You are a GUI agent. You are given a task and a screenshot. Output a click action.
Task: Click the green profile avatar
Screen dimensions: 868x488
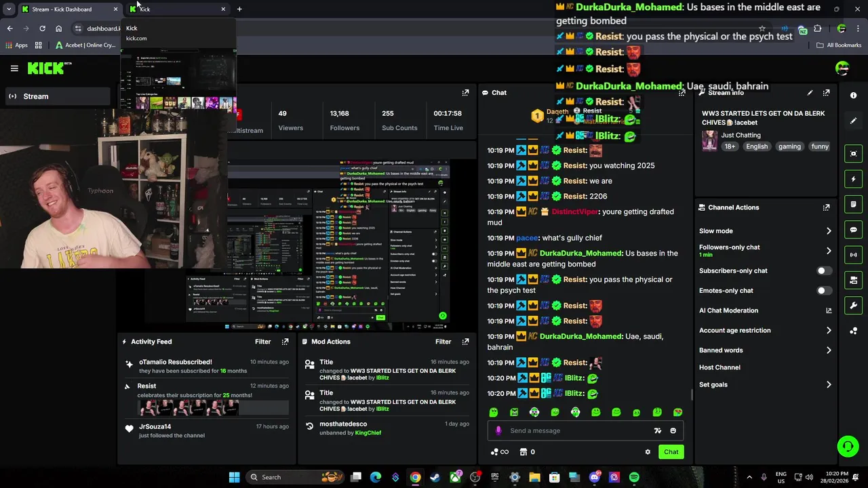click(842, 68)
